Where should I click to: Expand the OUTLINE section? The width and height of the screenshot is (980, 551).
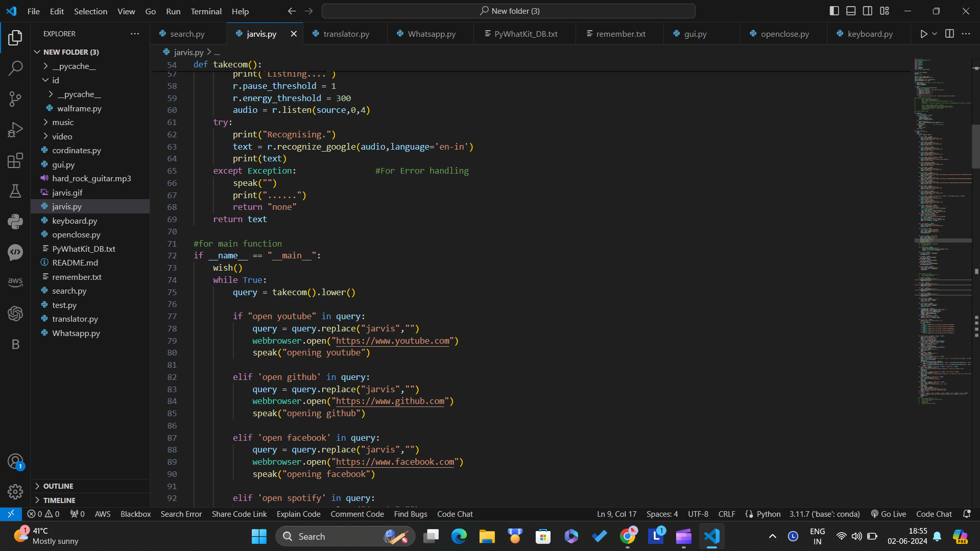(58, 486)
